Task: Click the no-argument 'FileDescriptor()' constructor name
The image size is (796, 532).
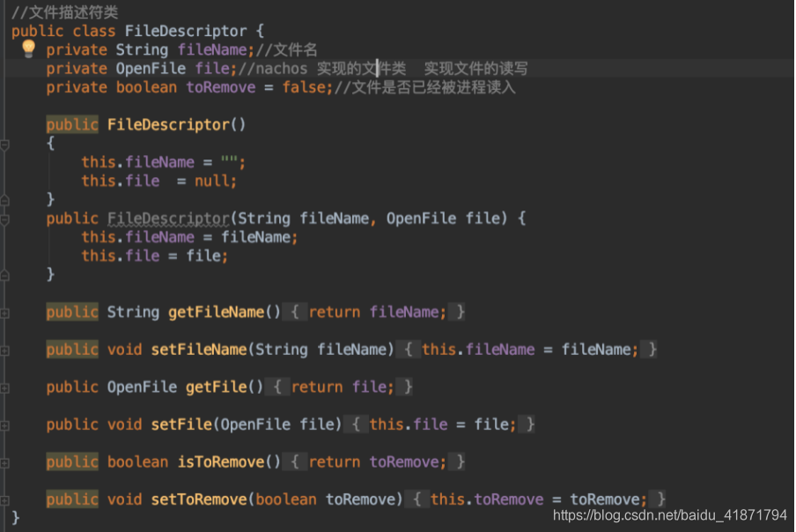Action: pyautogui.click(x=177, y=125)
